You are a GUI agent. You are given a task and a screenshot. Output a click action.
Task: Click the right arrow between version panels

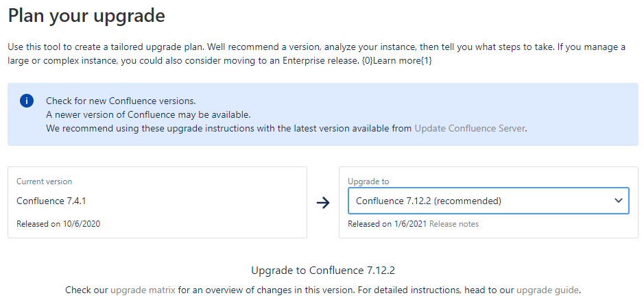coord(323,202)
